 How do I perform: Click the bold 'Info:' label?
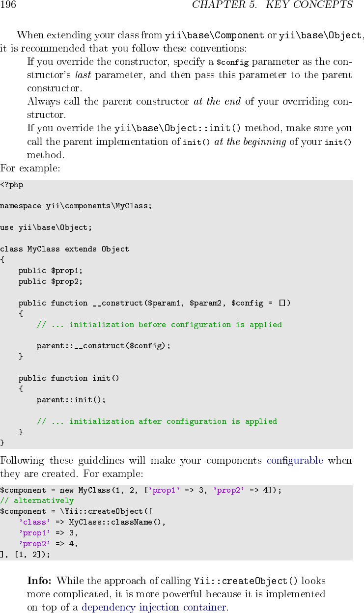coord(40,581)
